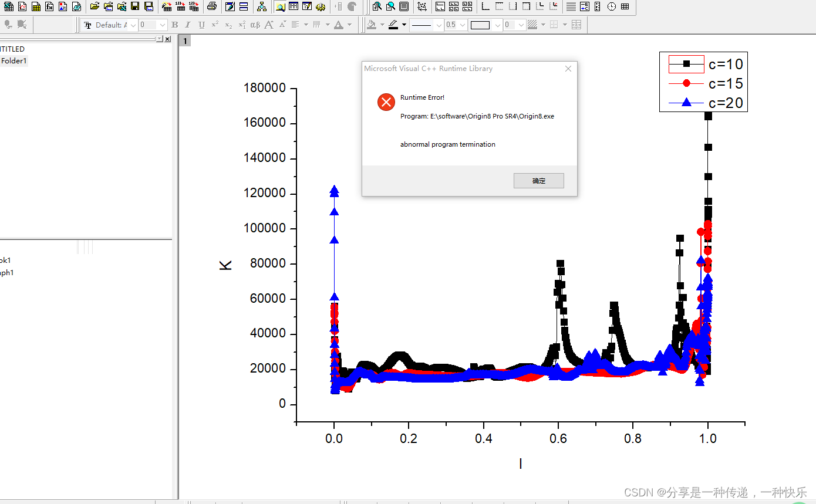Expand the line color arrow
Image resolution: width=816 pixels, height=504 pixels.
[404, 25]
